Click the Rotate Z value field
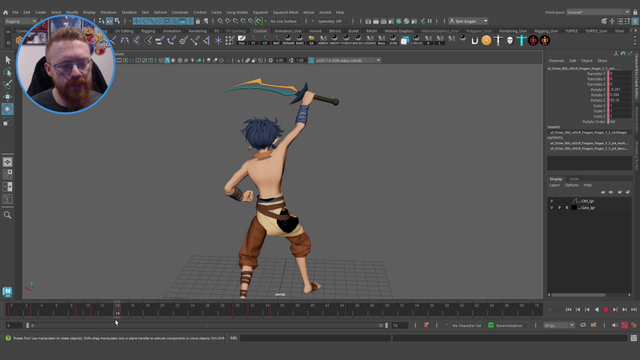The width and height of the screenshot is (640, 360). 620,100
